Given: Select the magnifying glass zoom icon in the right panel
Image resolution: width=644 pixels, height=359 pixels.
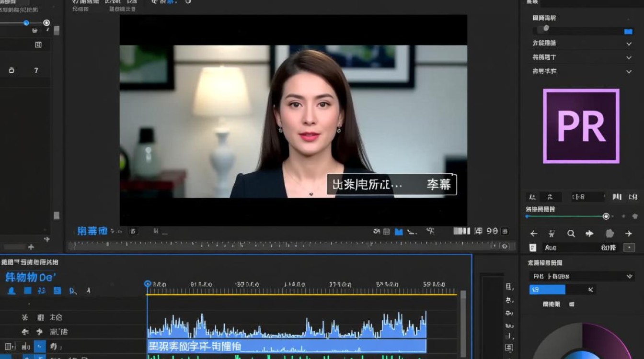Looking at the screenshot, I should (571, 233).
